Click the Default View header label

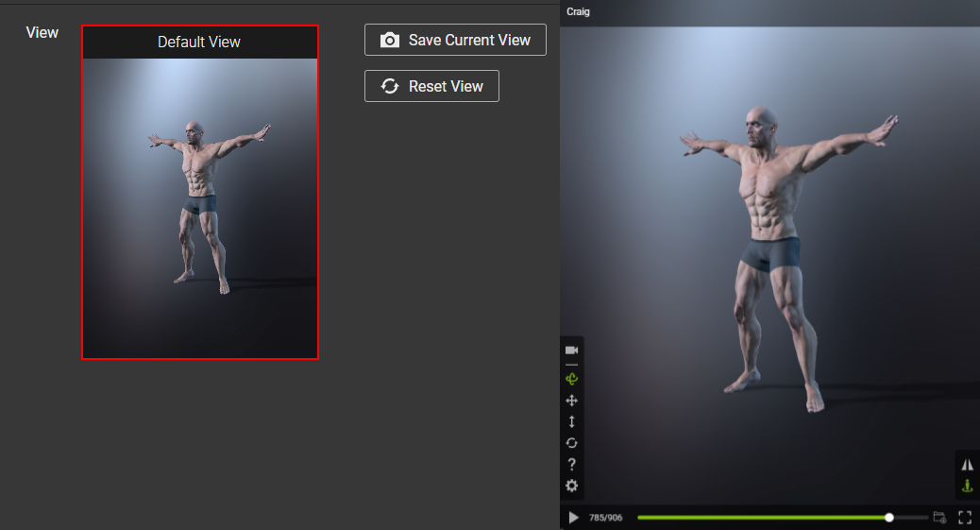tap(199, 42)
